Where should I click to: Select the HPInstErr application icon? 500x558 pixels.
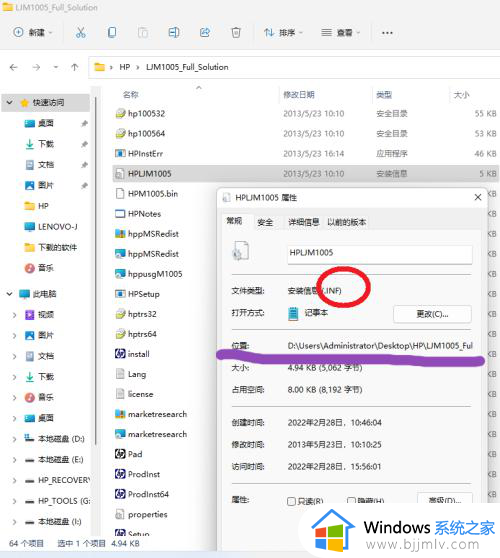click(x=120, y=153)
